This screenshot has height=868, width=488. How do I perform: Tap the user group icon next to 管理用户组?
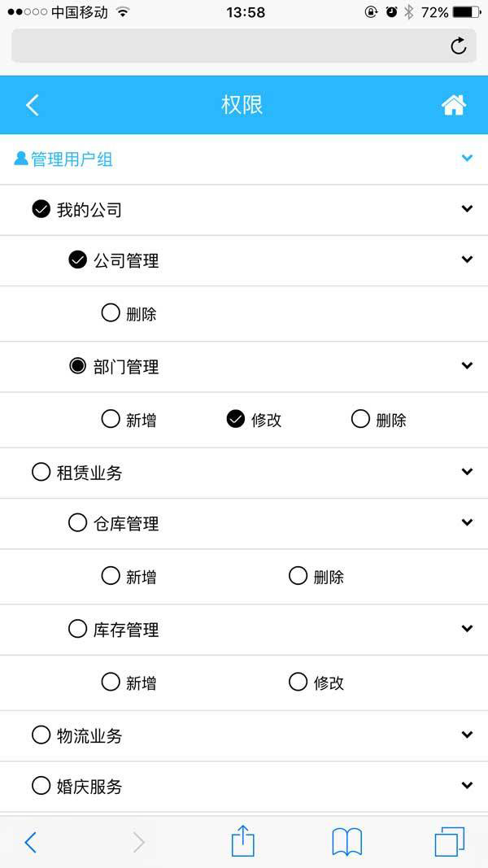tap(19, 158)
